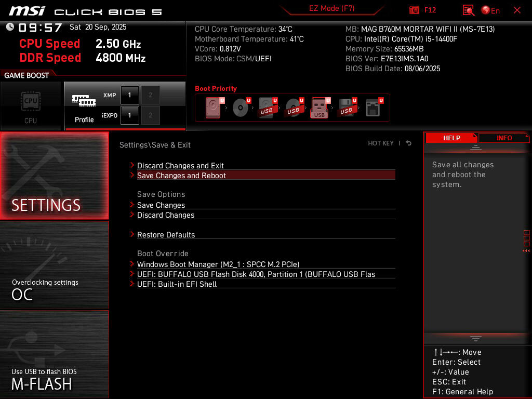Screen dimensions: 532x399
Task: Select the optical drive boot priority icon
Action: point(241,108)
